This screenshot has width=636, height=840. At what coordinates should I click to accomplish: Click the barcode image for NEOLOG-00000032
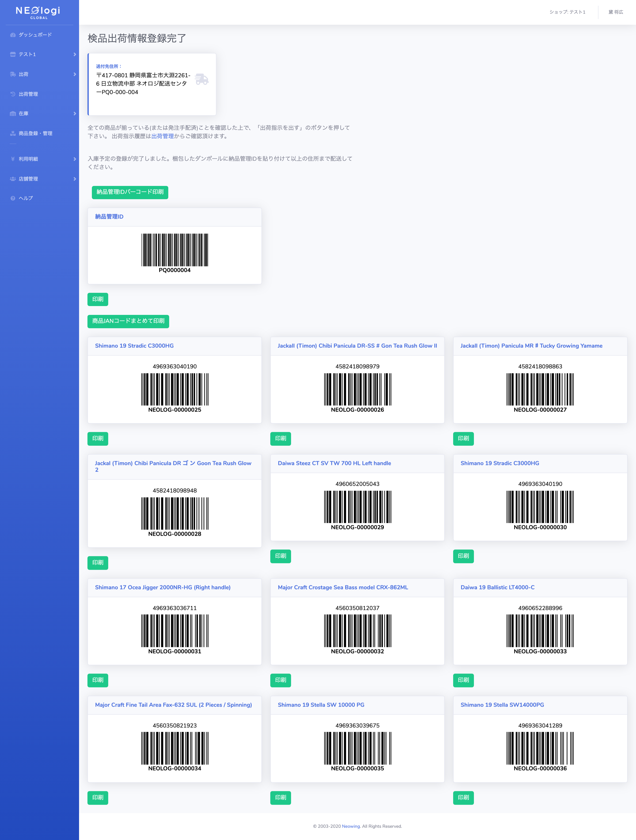point(357,631)
